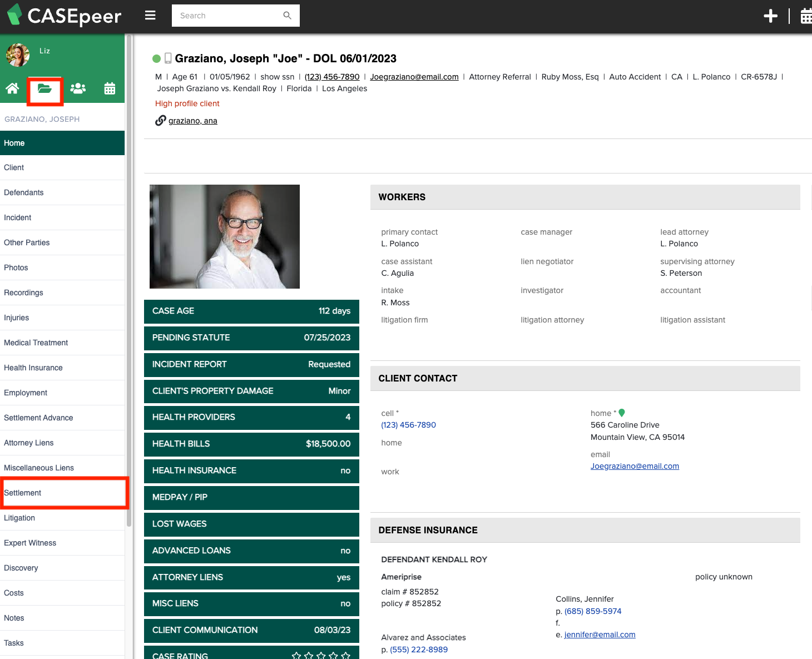Click the phone icon beside client name

click(x=168, y=58)
